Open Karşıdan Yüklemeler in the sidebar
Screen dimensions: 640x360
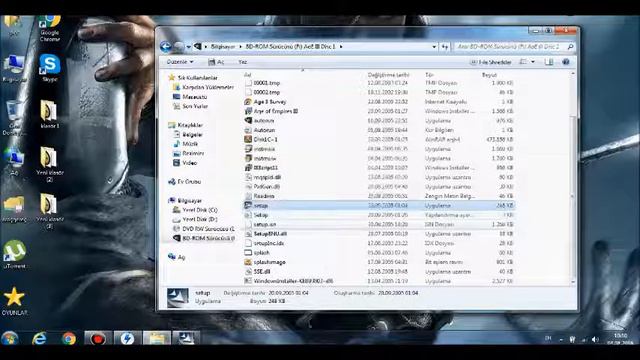point(208,87)
